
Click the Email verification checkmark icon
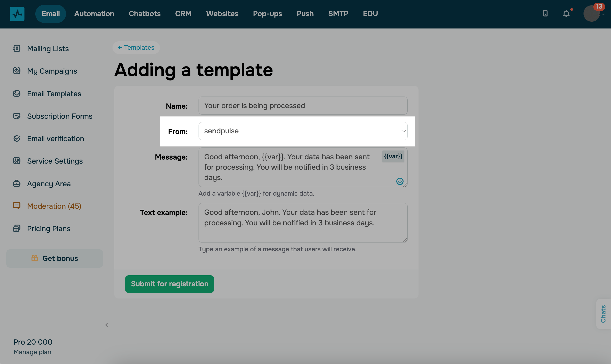17,138
